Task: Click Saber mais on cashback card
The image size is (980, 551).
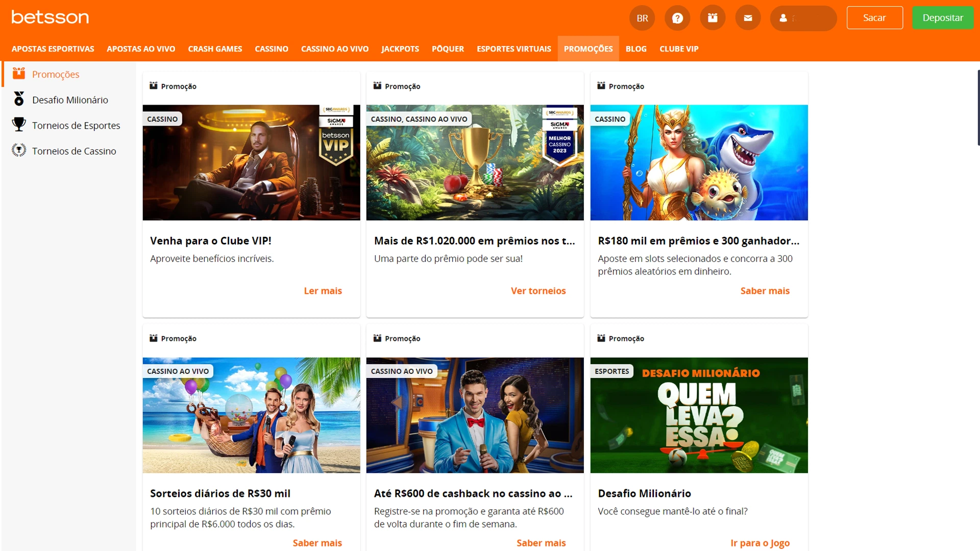Action: [541, 543]
